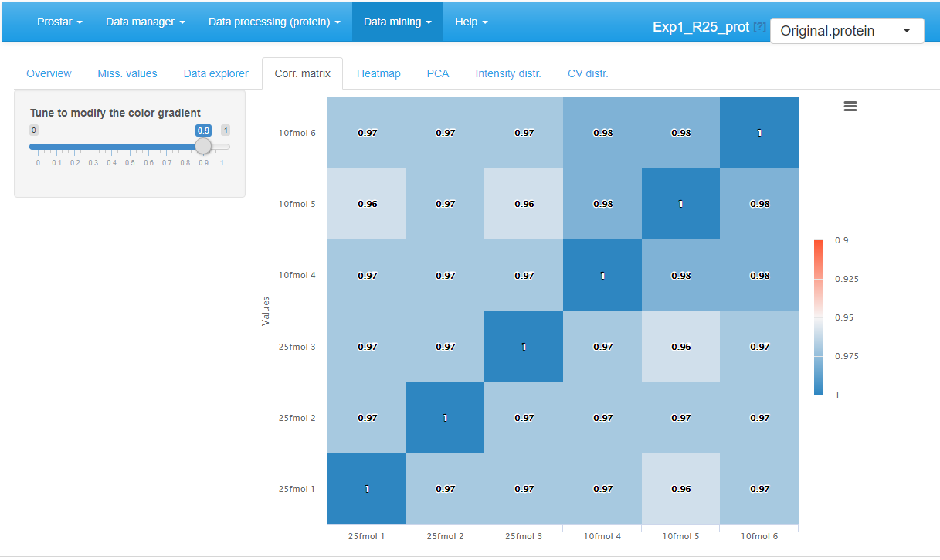Click the Prostar menu caret icon

tap(81, 22)
